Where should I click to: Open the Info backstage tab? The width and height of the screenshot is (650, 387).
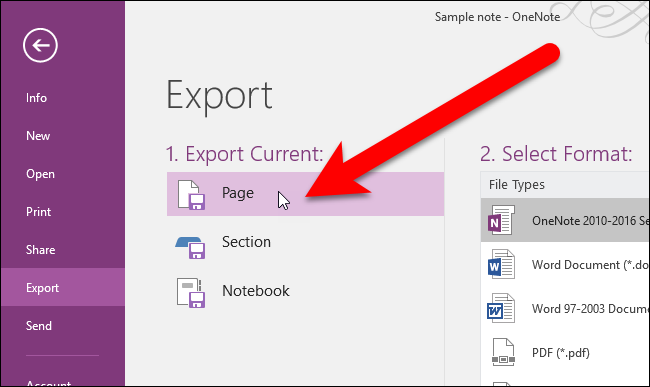coord(36,98)
